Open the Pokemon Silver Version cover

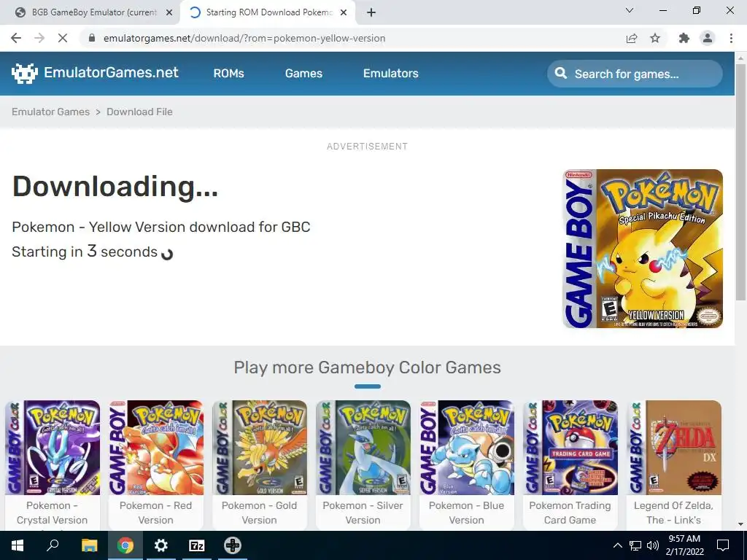363,448
